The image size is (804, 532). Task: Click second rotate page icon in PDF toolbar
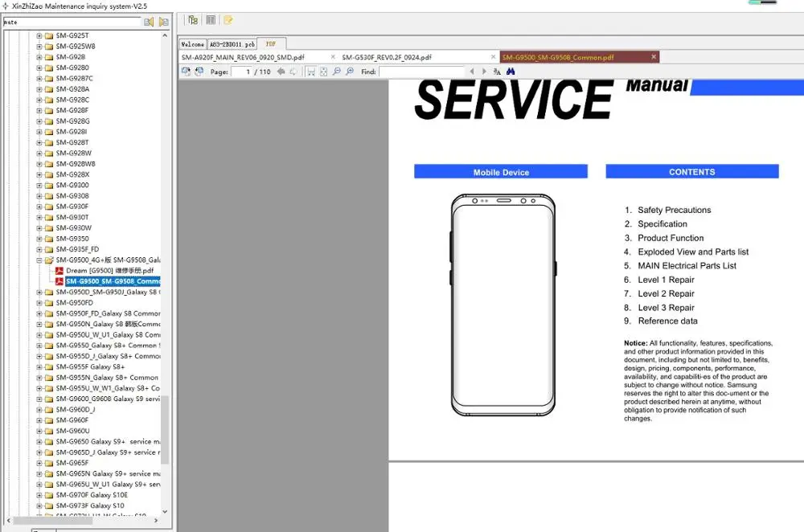199,72
